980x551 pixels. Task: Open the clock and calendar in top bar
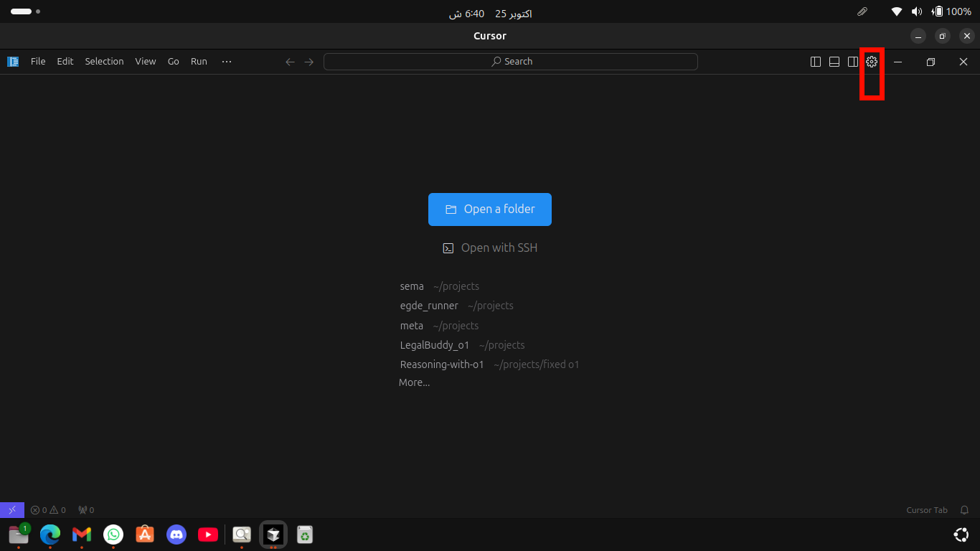point(490,14)
